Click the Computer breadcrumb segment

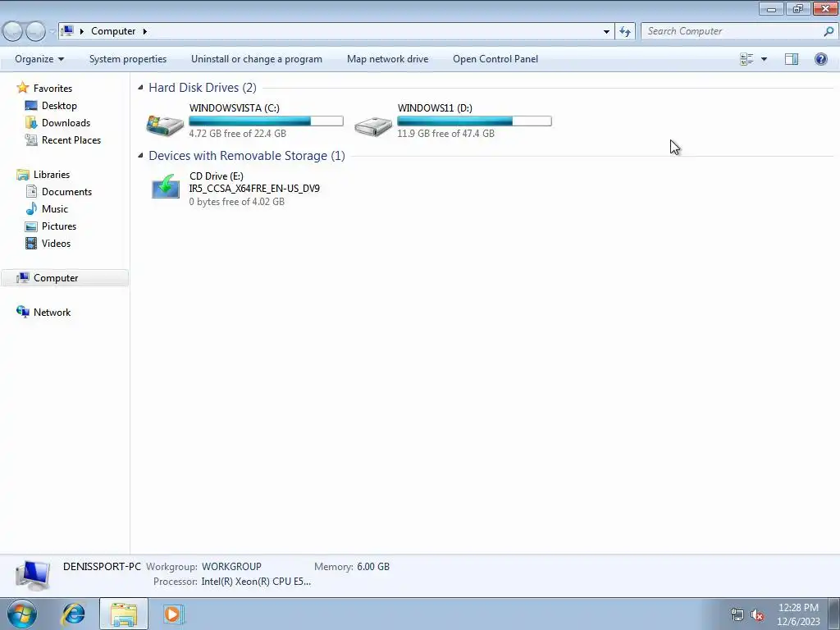tap(113, 31)
